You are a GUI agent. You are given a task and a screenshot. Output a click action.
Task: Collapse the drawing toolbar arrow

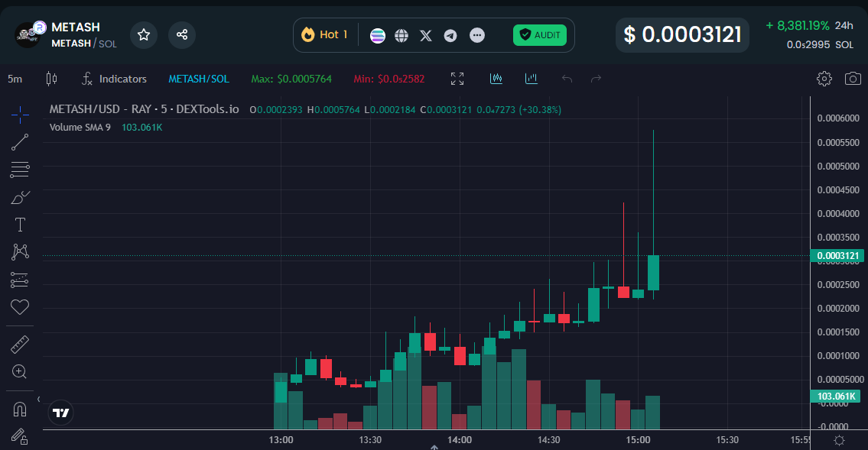38,399
